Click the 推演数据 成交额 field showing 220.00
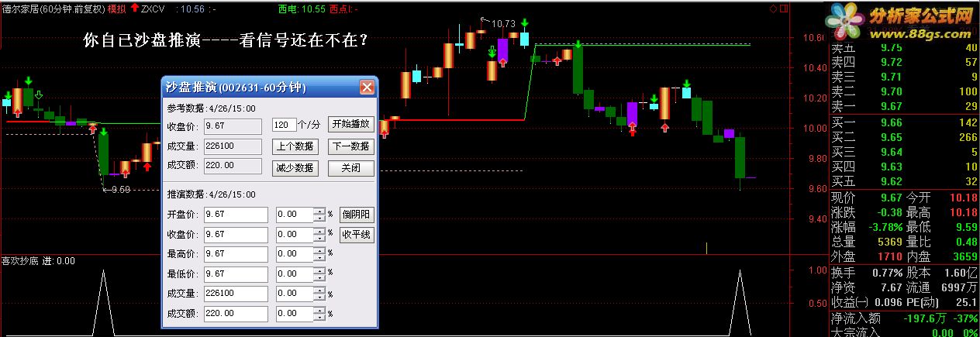 coord(235,315)
